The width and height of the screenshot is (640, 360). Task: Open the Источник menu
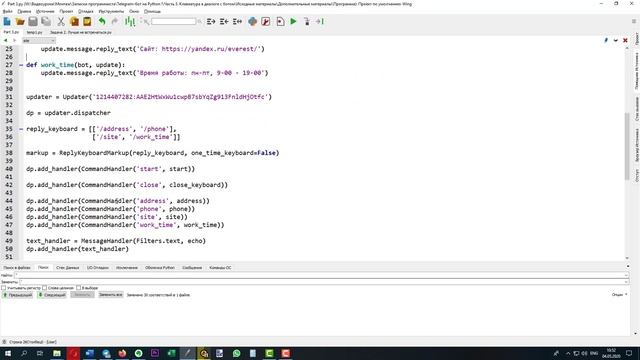pyautogui.click(x=45, y=11)
